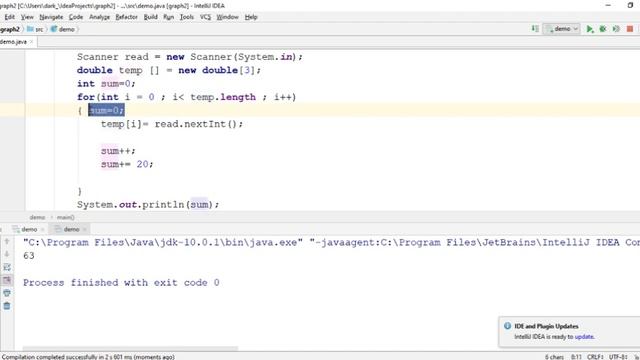This screenshot has height=360, width=640.
Task: Toggle scroll-to-end icon in Run console sidebar
Action: [x=7, y=280]
